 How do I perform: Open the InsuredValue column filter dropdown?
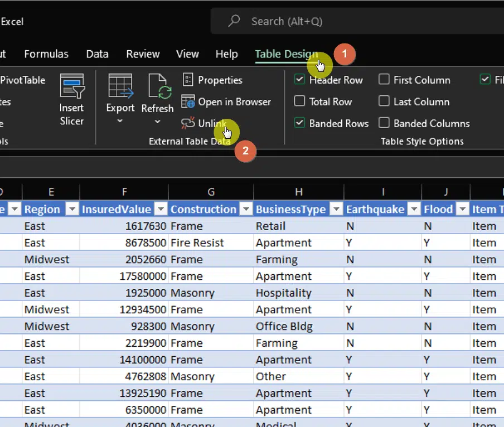pos(161,210)
